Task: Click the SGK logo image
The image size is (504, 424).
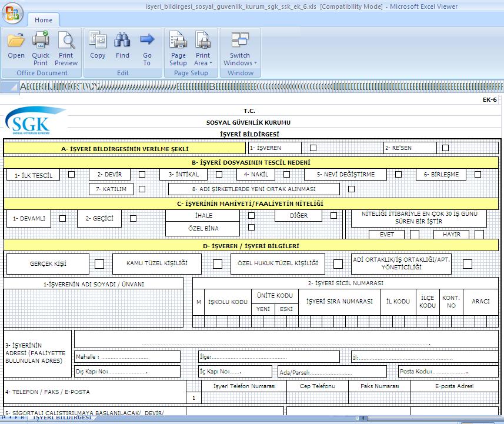Action: coord(35,120)
